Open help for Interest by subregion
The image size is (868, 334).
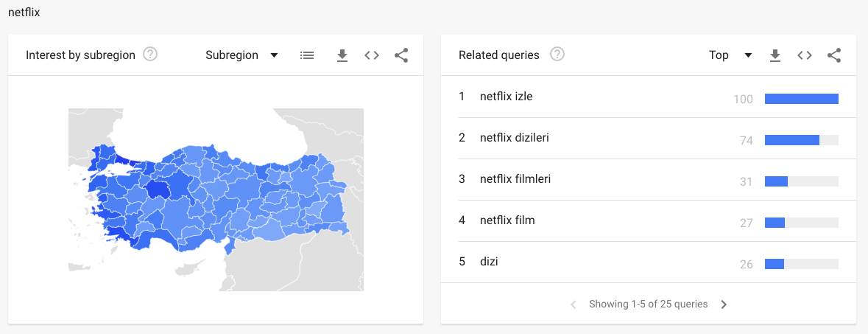(x=150, y=55)
